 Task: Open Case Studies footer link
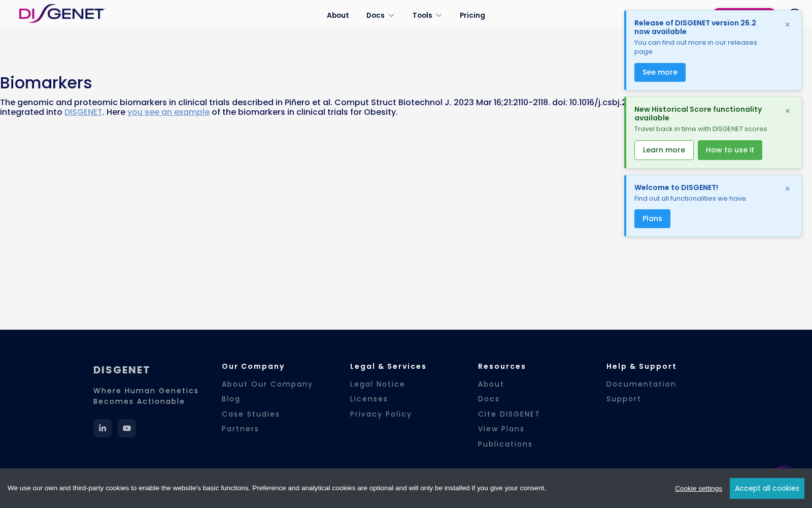tap(251, 414)
